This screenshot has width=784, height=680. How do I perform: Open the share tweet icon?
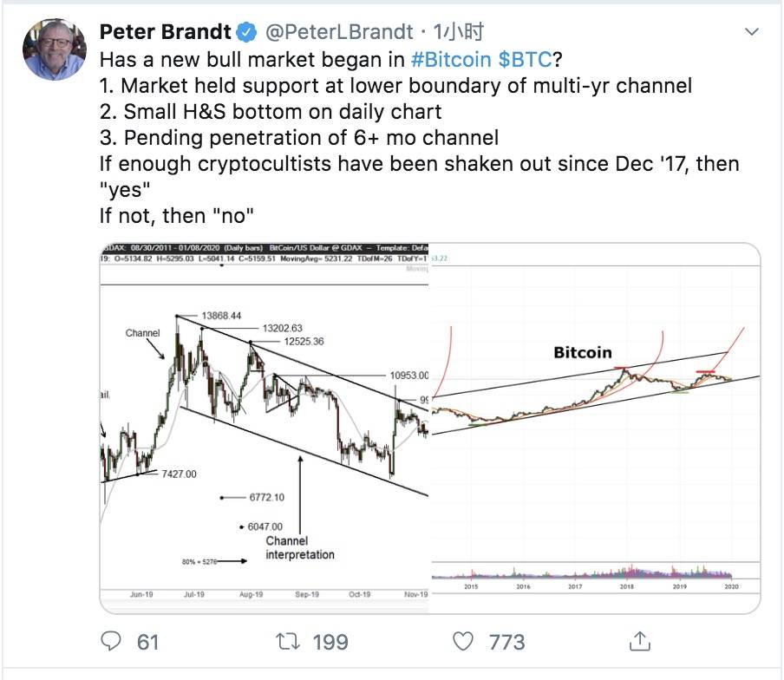click(639, 641)
